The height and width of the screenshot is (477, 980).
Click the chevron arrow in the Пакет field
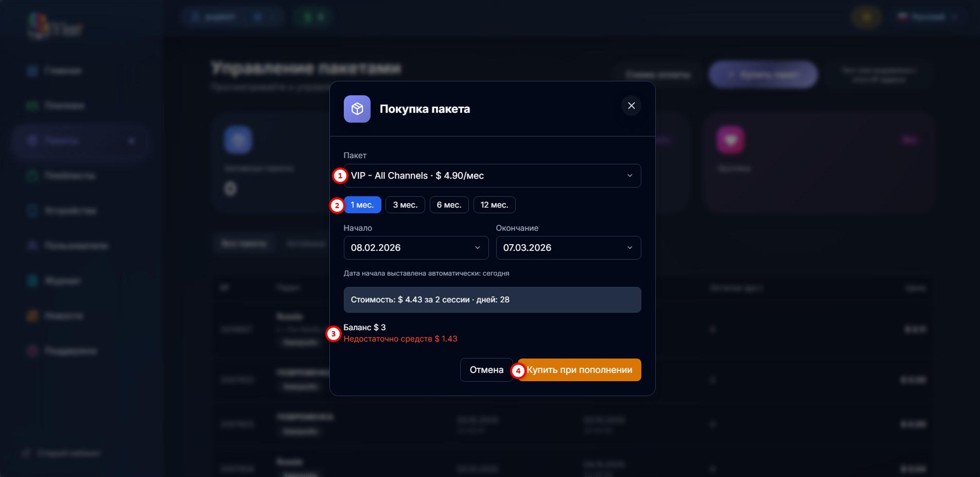pos(629,176)
